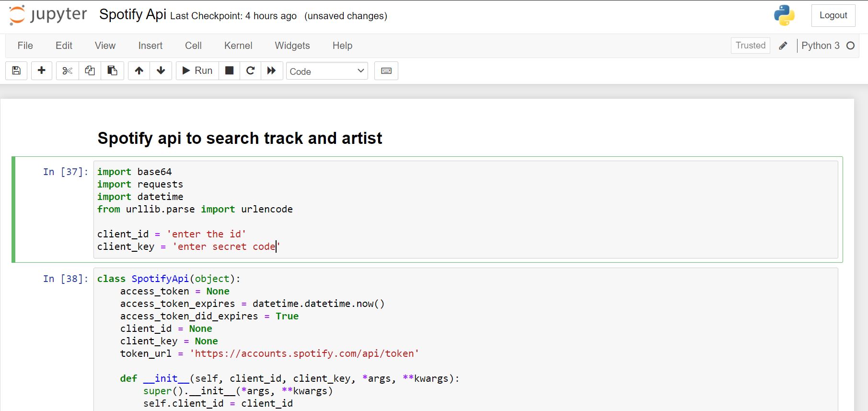Screen dimensions: 868x411
Task: Click the In [38] cell prompt
Action: pyautogui.click(x=66, y=279)
